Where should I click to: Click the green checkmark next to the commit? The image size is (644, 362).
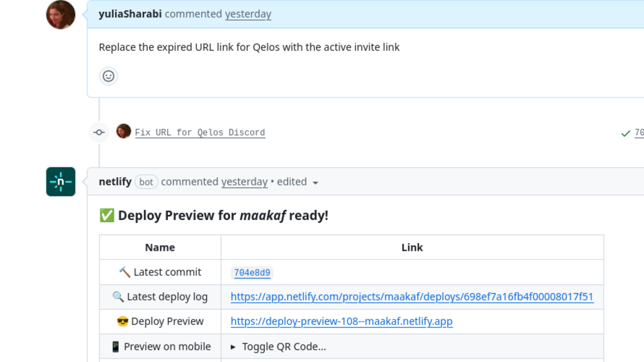[x=625, y=133]
